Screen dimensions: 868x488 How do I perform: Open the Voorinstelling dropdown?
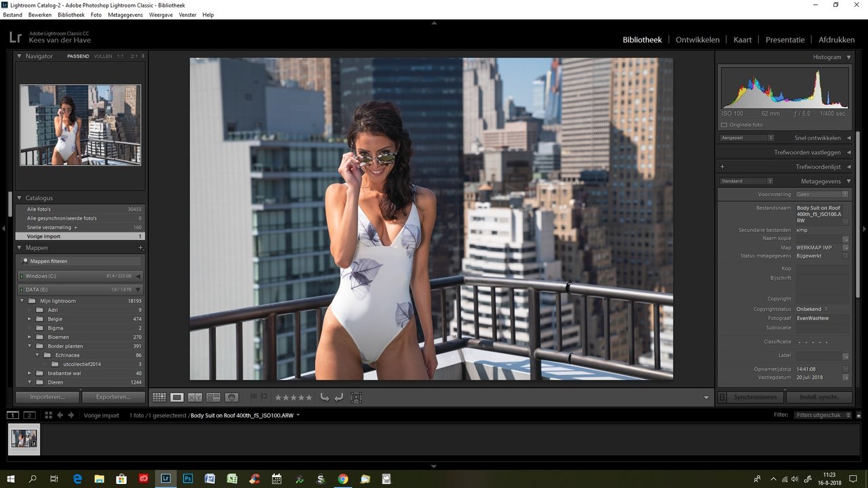point(821,195)
